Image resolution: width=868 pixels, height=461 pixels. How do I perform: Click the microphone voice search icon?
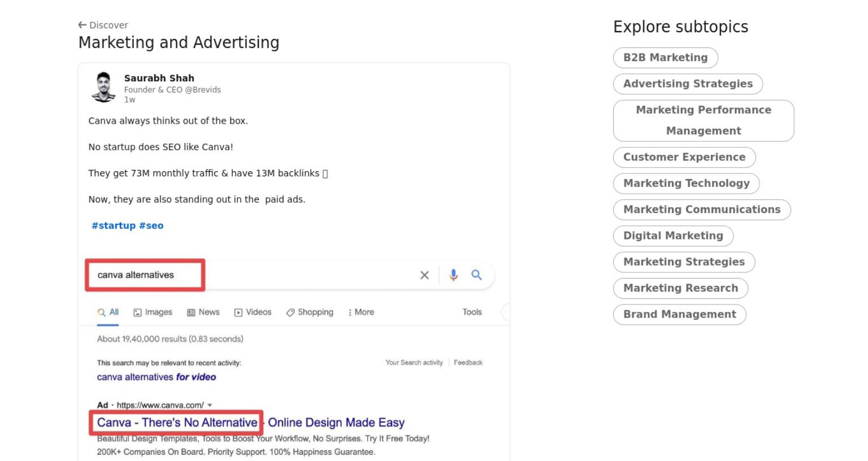click(x=453, y=275)
